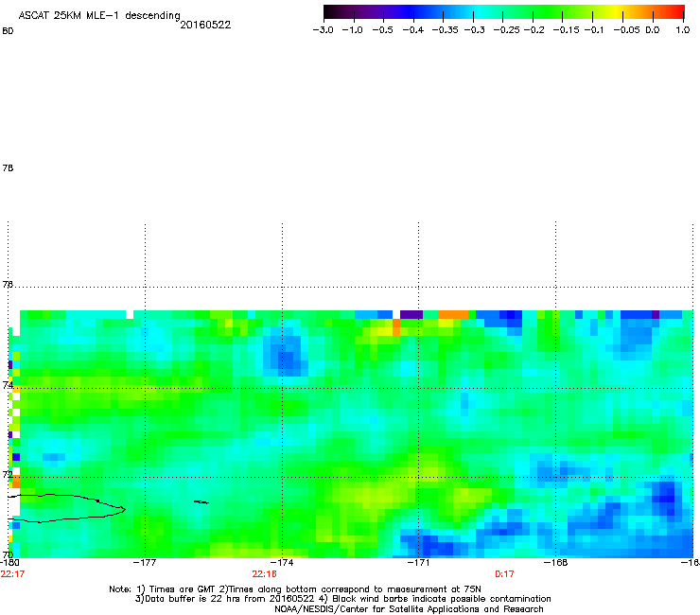Click the -1.0 colorbar label
Screen dimensions: 700x615
(x=353, y=30)
